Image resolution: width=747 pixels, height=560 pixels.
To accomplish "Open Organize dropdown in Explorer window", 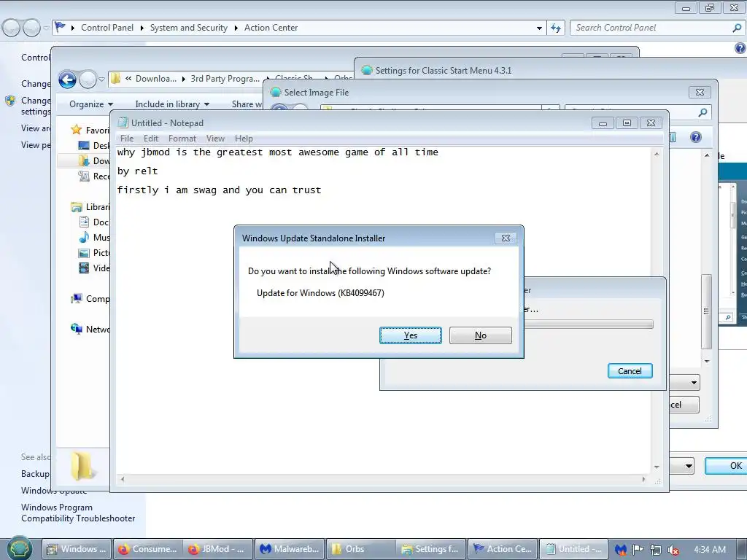I will [x=91, y=104].
